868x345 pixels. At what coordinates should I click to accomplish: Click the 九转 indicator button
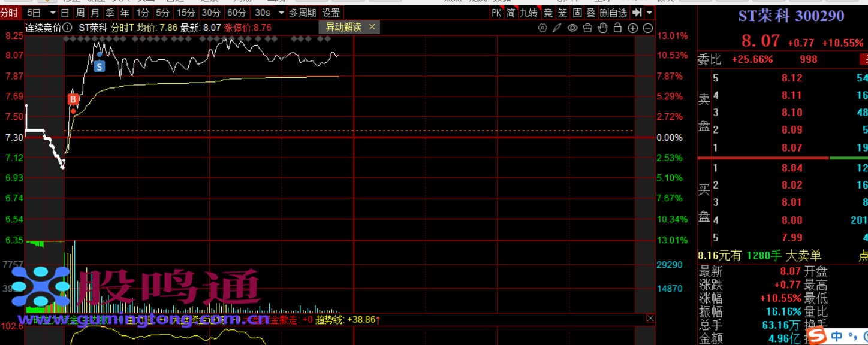tap(529, 13)
